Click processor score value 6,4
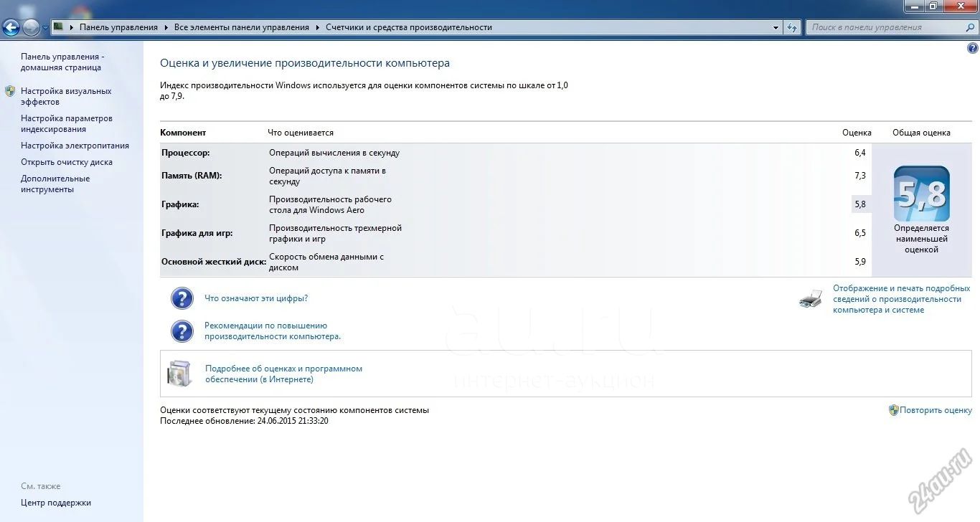This screenshot has height=522, width=980. [x=860, y=153]
